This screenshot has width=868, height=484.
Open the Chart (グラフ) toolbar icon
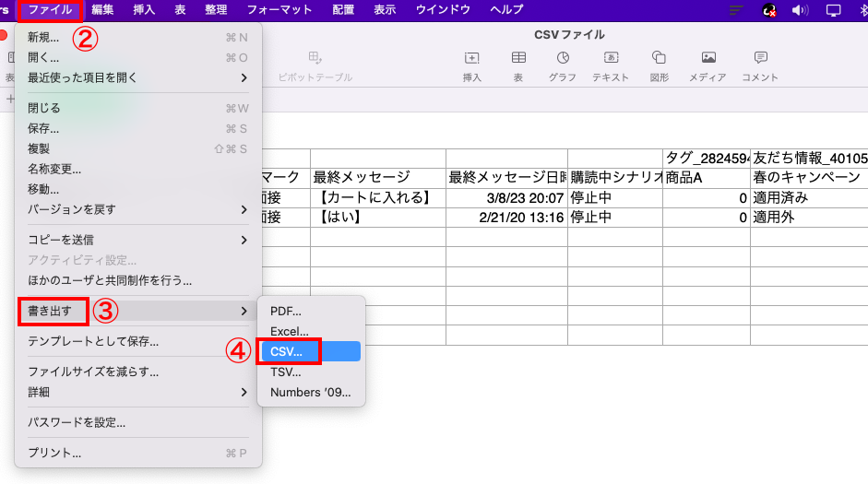tap(563, 57)
